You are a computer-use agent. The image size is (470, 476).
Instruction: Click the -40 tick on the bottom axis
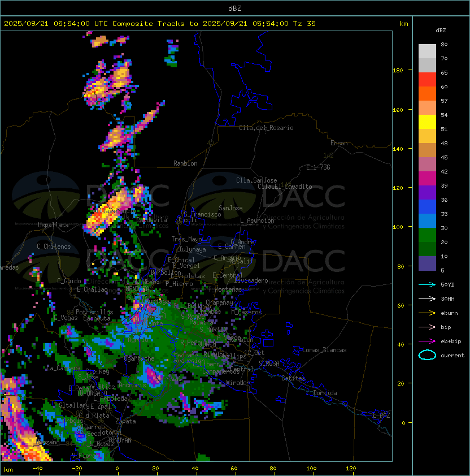pyautogui.click(x=37, y=469)
